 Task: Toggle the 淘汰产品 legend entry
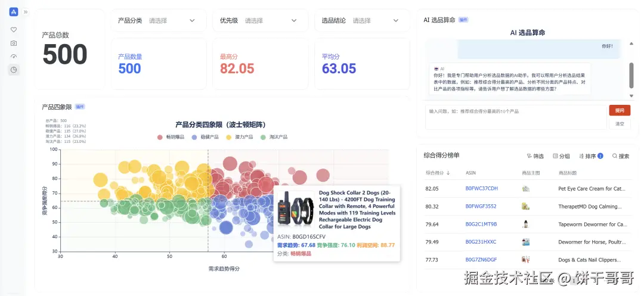(x=274, y=137)
